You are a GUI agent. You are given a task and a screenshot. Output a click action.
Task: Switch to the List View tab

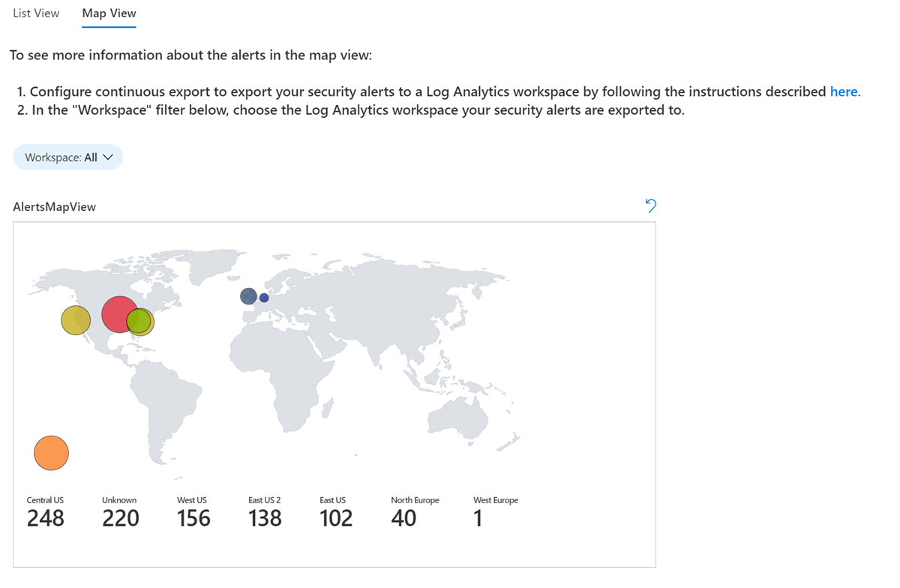point(35,13)
